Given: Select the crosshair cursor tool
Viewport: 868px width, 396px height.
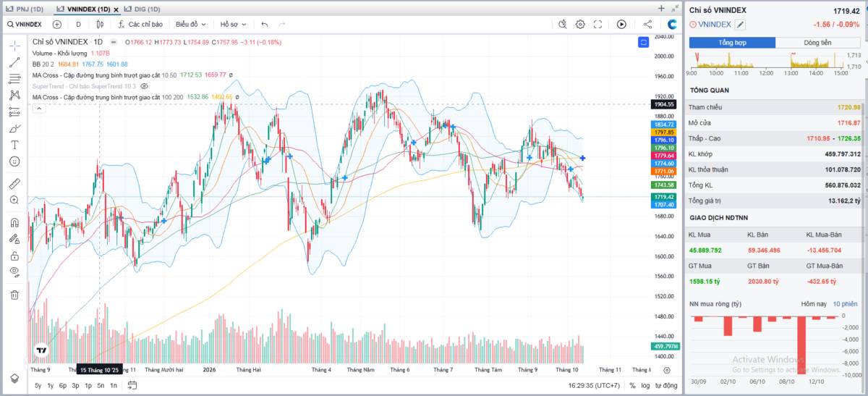Looking at the screenshot, I should click(14, 46).
